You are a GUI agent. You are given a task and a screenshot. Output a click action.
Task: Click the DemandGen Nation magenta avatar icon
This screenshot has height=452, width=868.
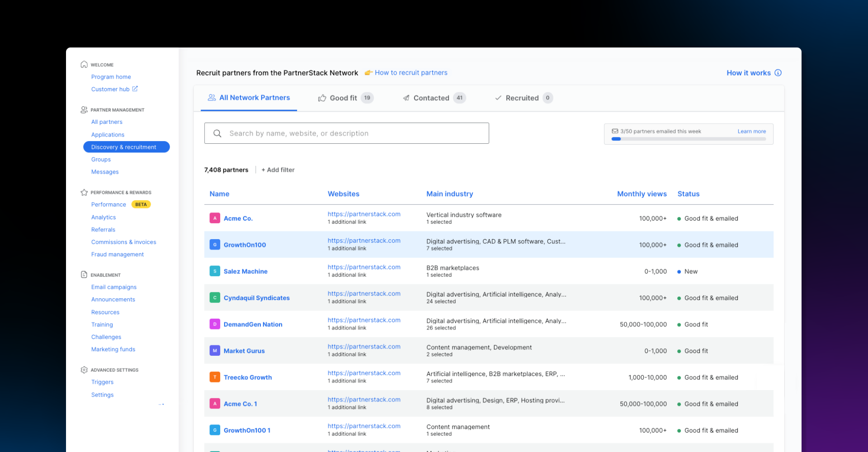[x=215, y=324]
